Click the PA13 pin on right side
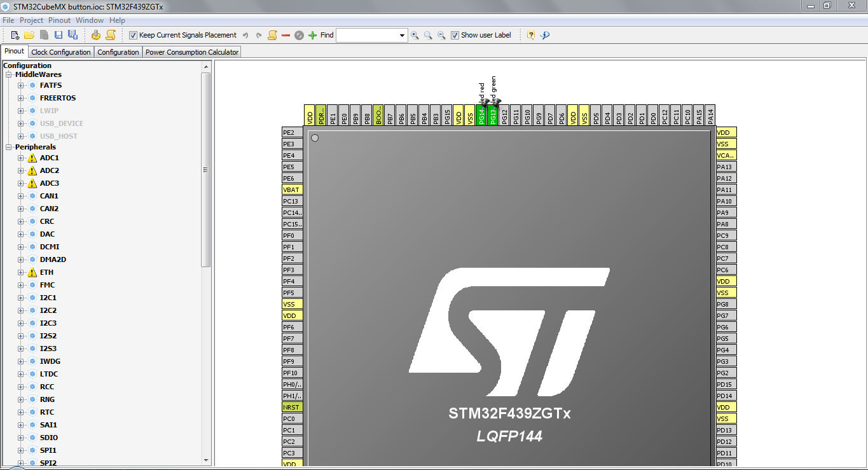Viewport: 868px width, 470px height. point(726,167)
